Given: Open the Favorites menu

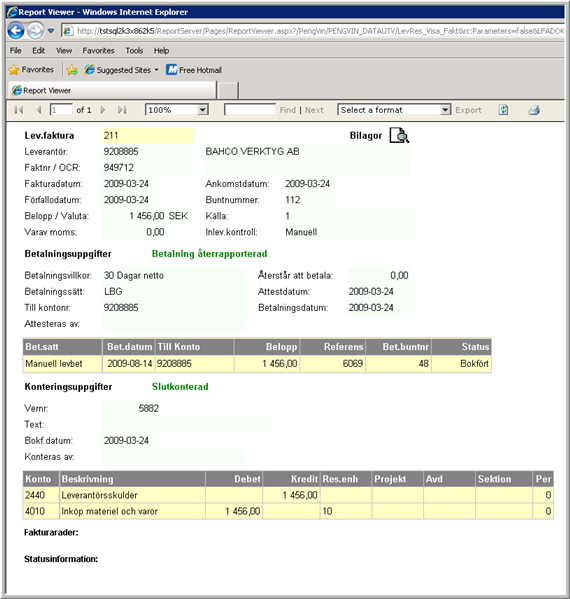Looking at the screenshot, I should [x=98, y=50].
